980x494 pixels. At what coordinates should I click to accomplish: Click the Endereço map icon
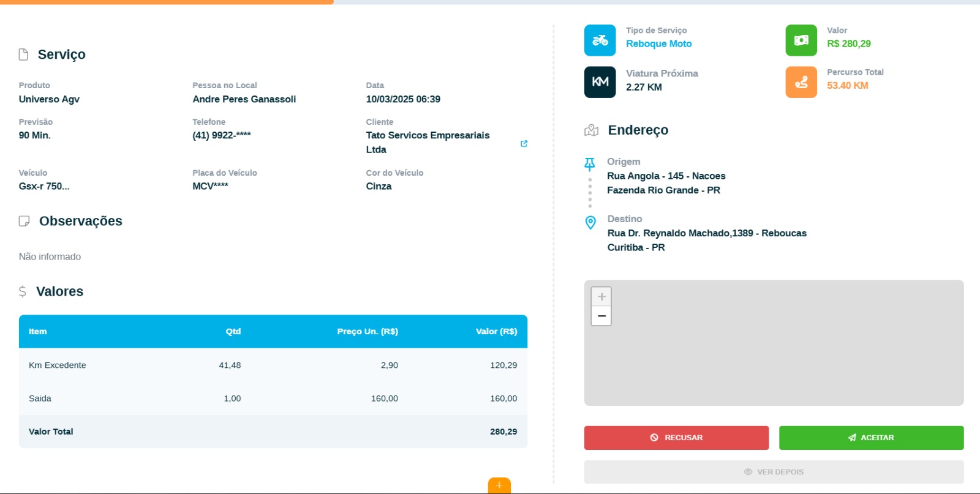pyautogui.click(x=591, y=130)
